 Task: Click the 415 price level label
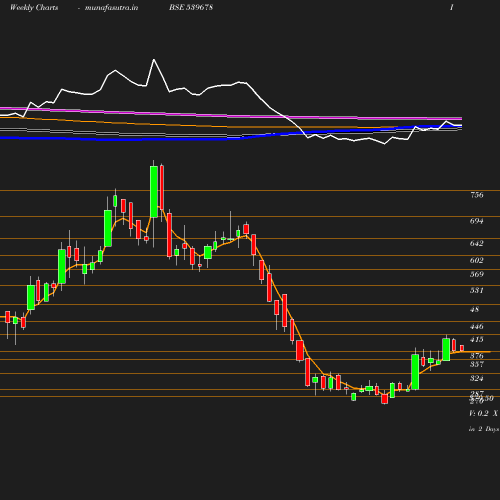477,339
